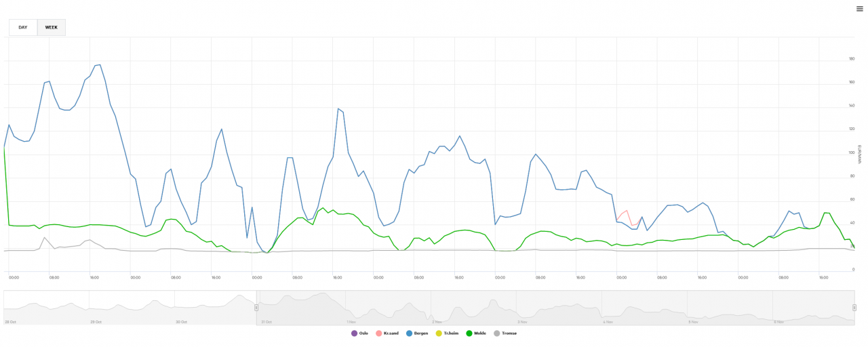Toggle the Molde series in legend
The width and height of the screenshot is (868, 347).
click(x=476, y=333)
